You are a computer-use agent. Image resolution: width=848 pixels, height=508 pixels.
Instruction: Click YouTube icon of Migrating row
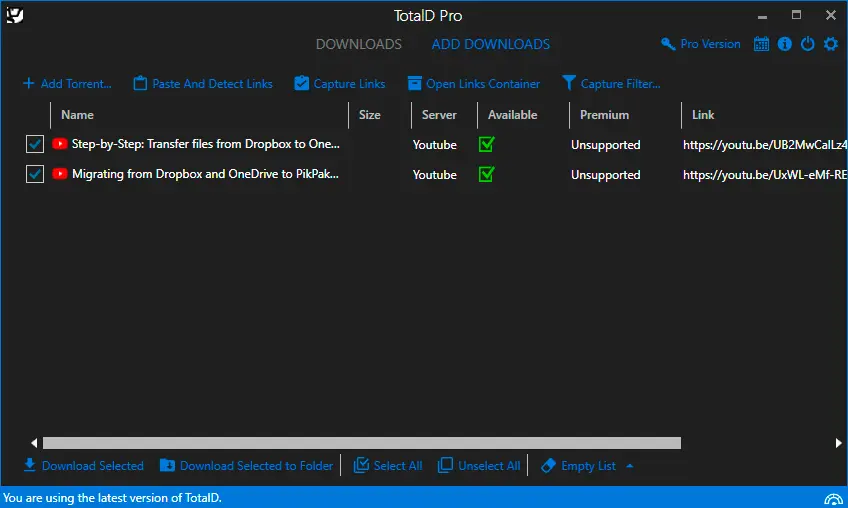(59, 174)
